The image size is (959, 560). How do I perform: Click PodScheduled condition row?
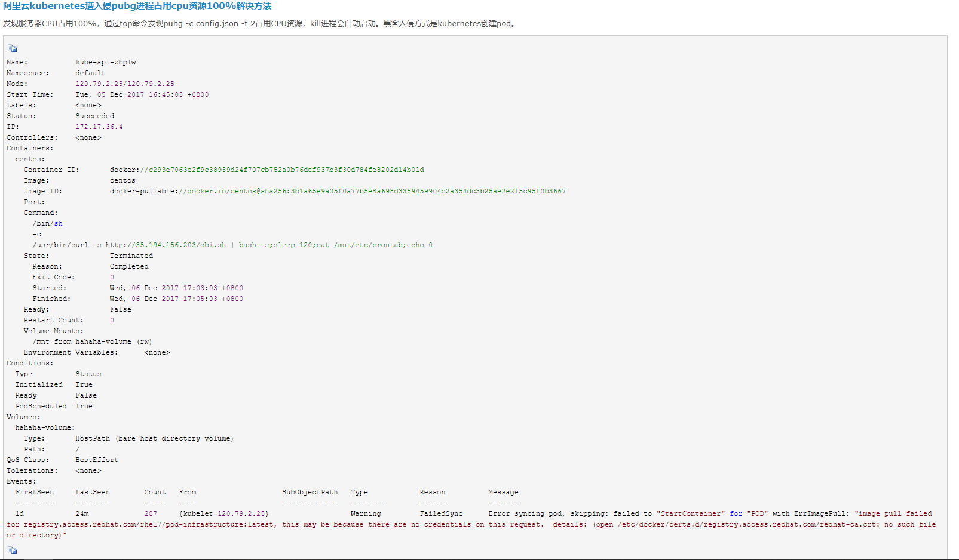(x=54, y=406)
